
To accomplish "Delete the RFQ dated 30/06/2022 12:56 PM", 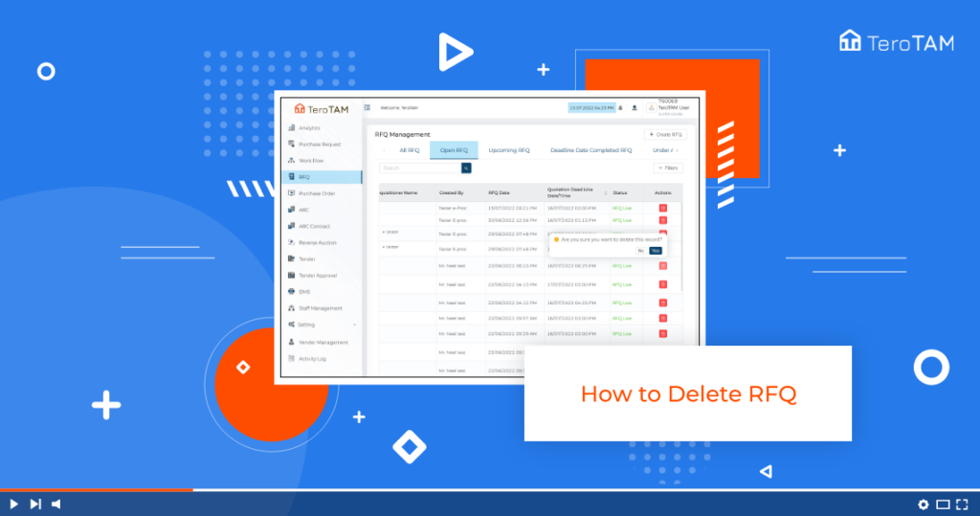I will click(x=663, y=220).
